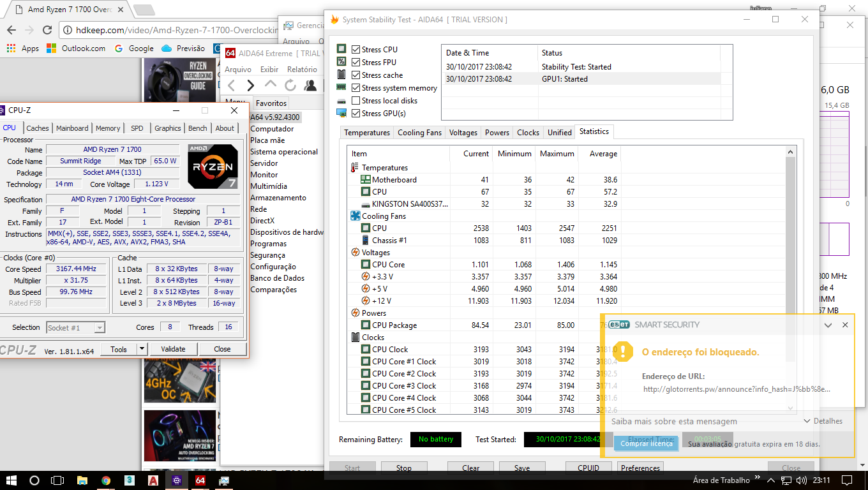The width and height of the screenshot is (868, 490).
Task: Switch to the Temperatures tab
Action: coord(367,133)
